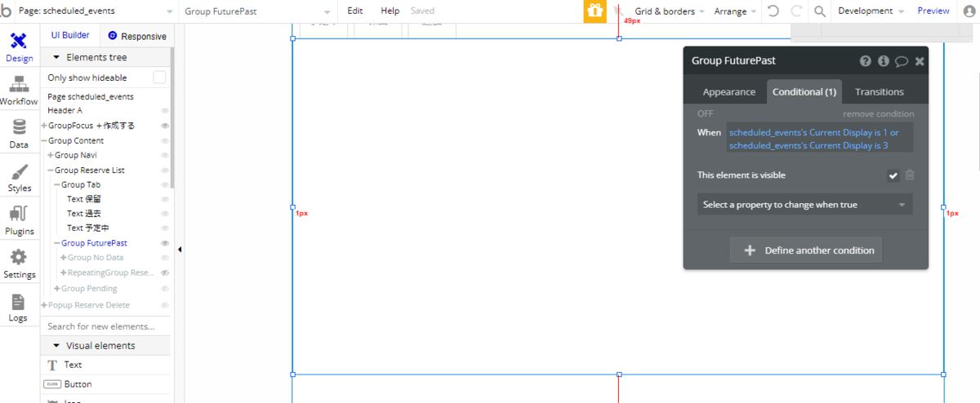Click 'Define another condition' button

point(806,250)
